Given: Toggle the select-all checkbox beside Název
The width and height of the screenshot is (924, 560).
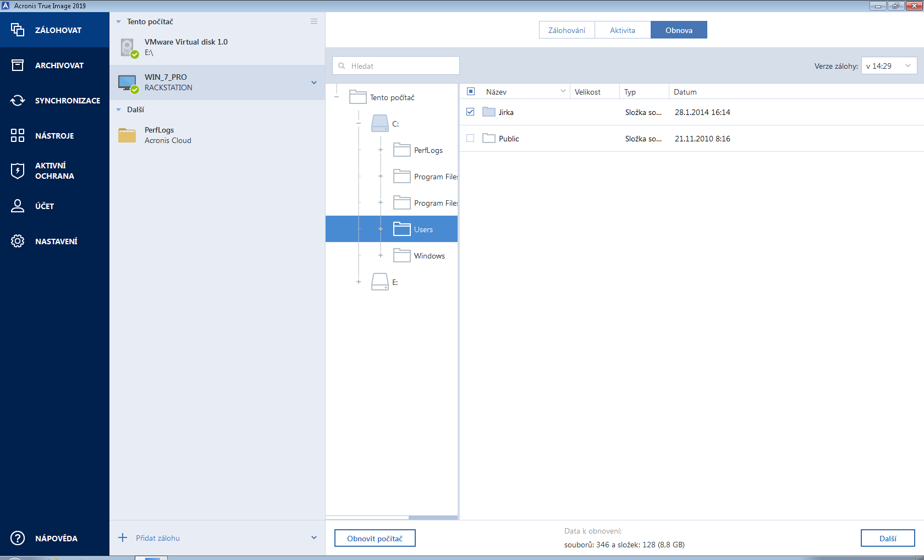Looking at the screenshot, I should click(471, 91).
